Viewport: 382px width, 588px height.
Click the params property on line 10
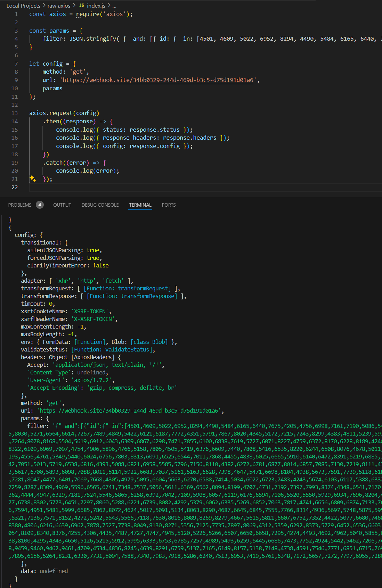click(x=52, y=89)
